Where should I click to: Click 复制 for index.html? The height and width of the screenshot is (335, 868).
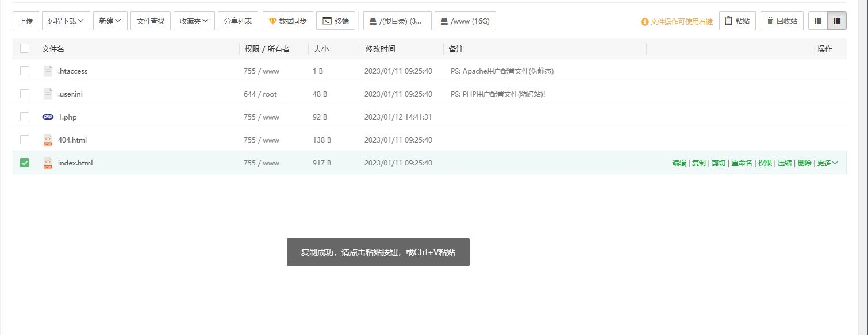pyautogui.click(x=698, y=163)
